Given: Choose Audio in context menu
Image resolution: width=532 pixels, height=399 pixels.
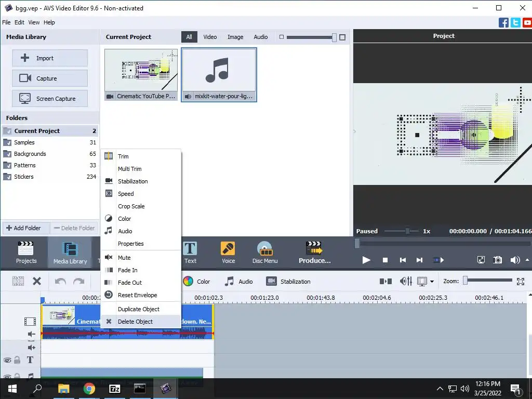Looking at the screenshot, I should tap(141, 231).
